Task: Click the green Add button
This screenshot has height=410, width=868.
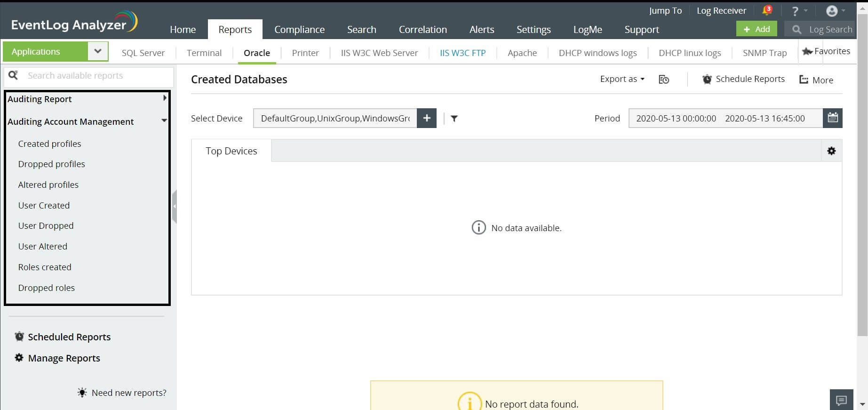Action: 757,29
